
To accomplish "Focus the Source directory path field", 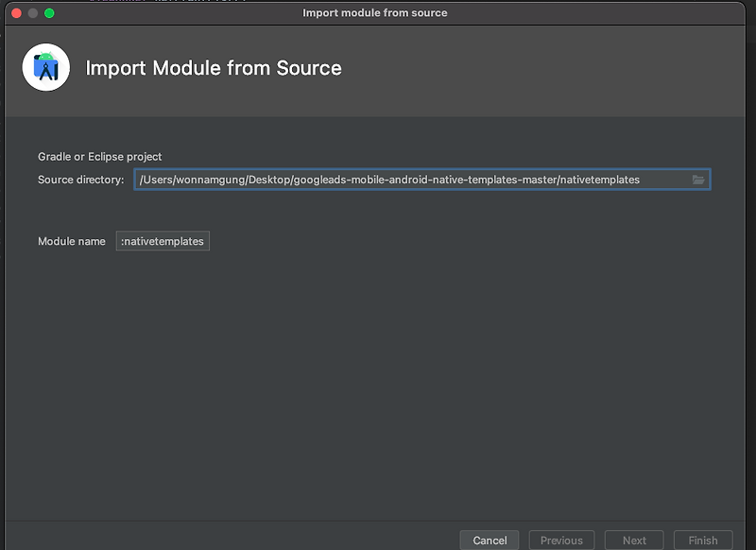I will 421,180.
